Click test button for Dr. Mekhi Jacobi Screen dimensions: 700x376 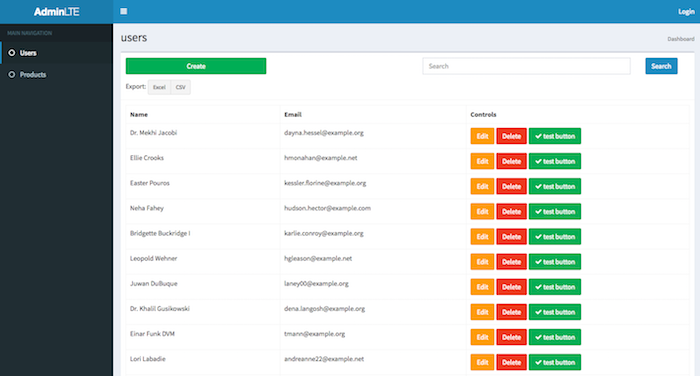point(555,136)
